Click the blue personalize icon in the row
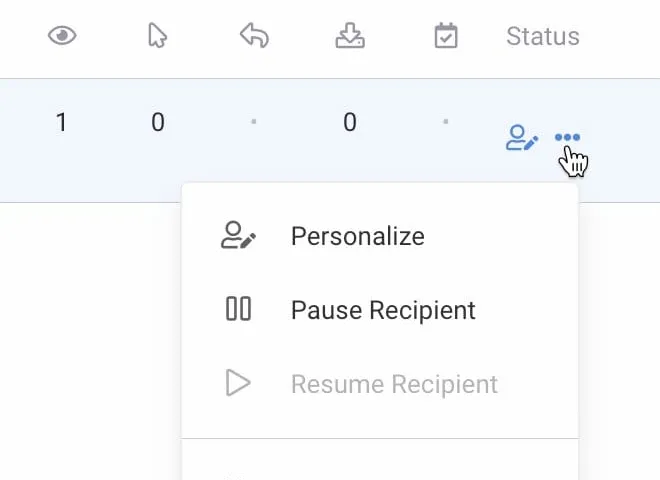The height and width of the screenshot is (480, 660). 522,138
